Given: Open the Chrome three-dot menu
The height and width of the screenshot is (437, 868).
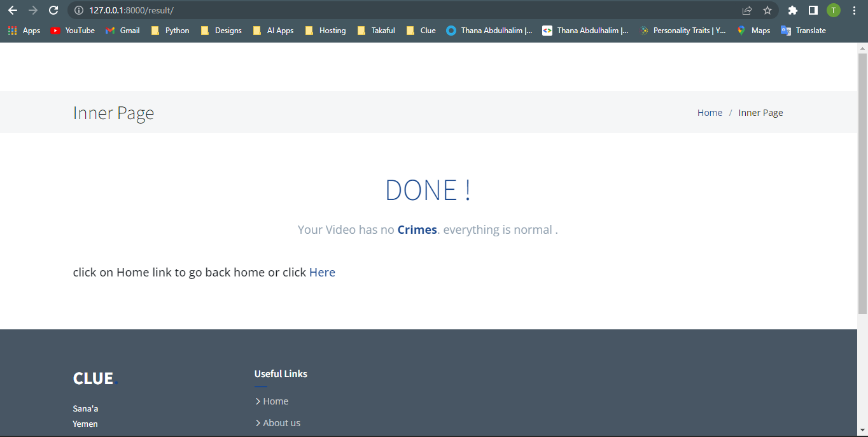Looking at the screenshot, I should pos(854,10).
